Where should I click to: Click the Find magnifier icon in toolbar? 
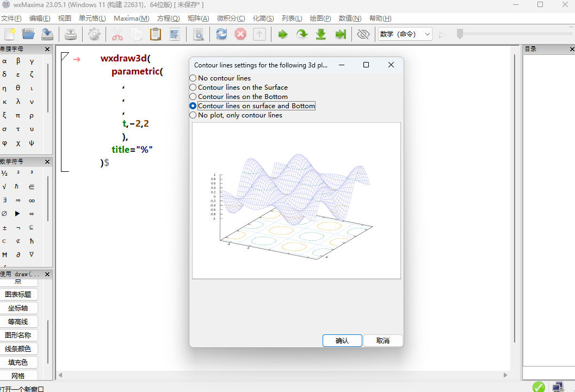[x=198, y=34]
